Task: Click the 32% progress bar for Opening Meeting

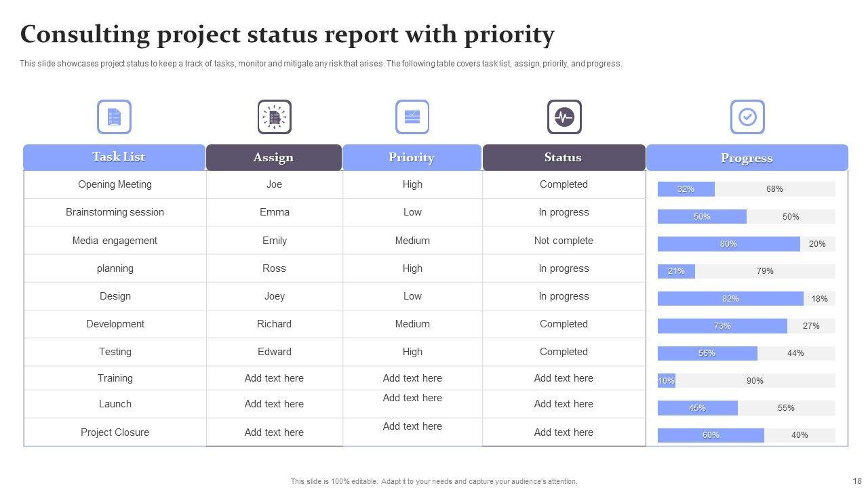Action: pyautogui.click(x=686, y=189)
